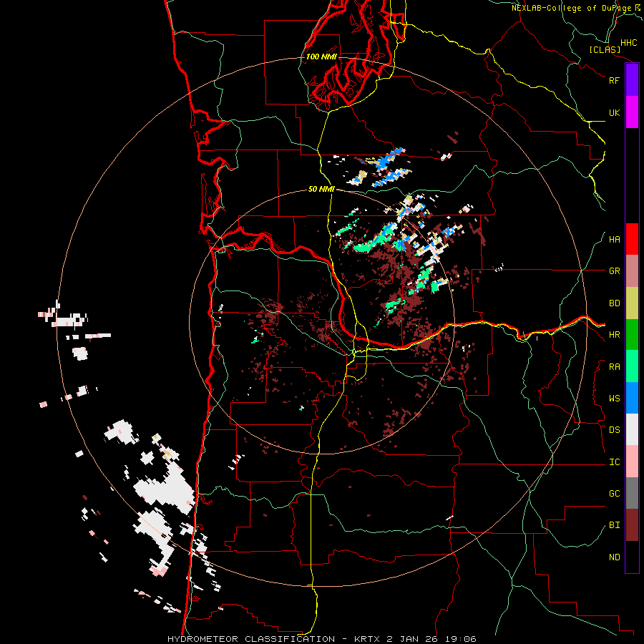
Task: Click the RF legend label
Action: (x=614, y=80)
